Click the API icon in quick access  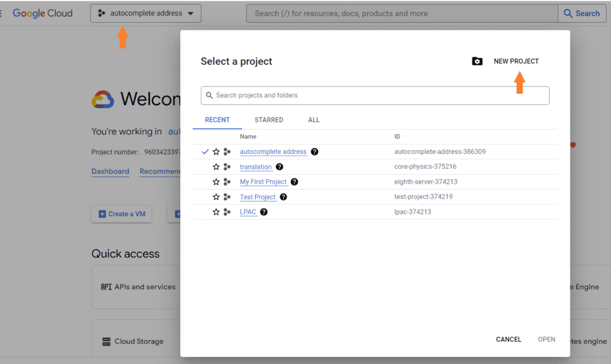click(106, 287)
